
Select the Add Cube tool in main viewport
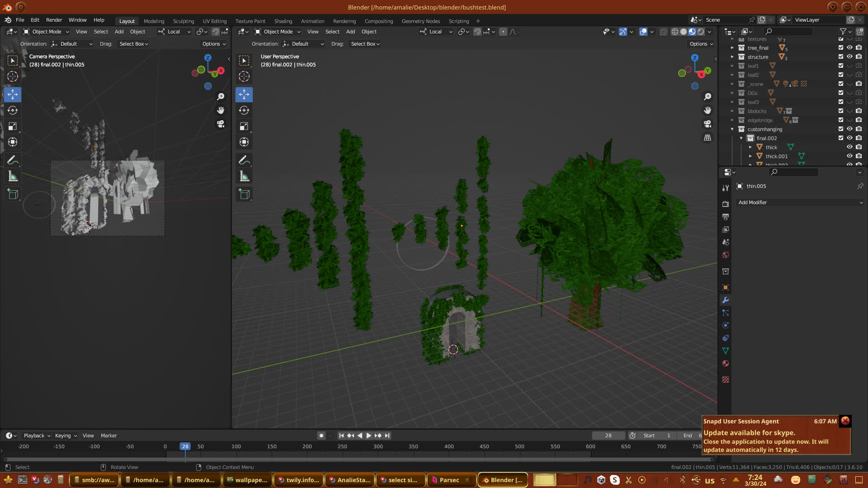coord(244,194)
